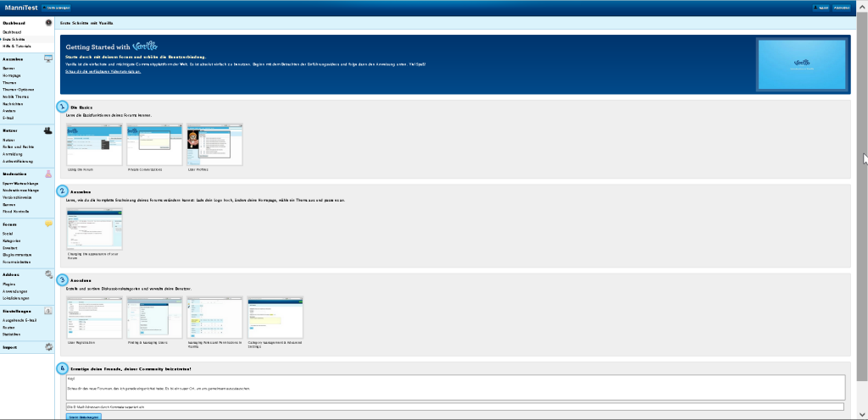Open the Moderationswarteschlange link
The image size is (868, 420).
(x=20, y=191)
